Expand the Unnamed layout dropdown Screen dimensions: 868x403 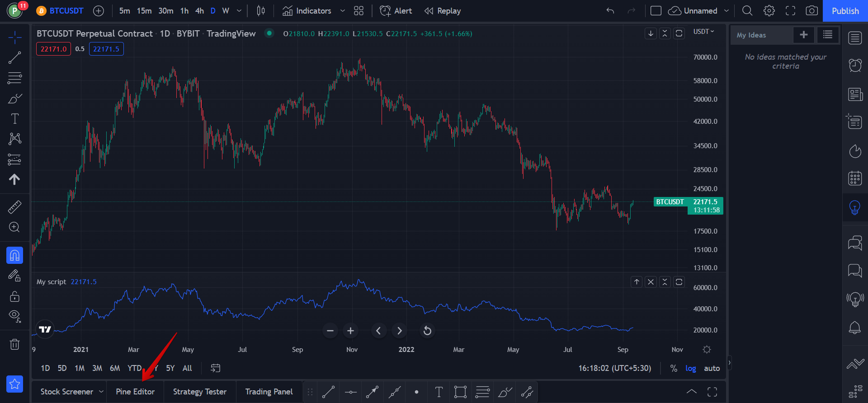click(x=726, y=11)
